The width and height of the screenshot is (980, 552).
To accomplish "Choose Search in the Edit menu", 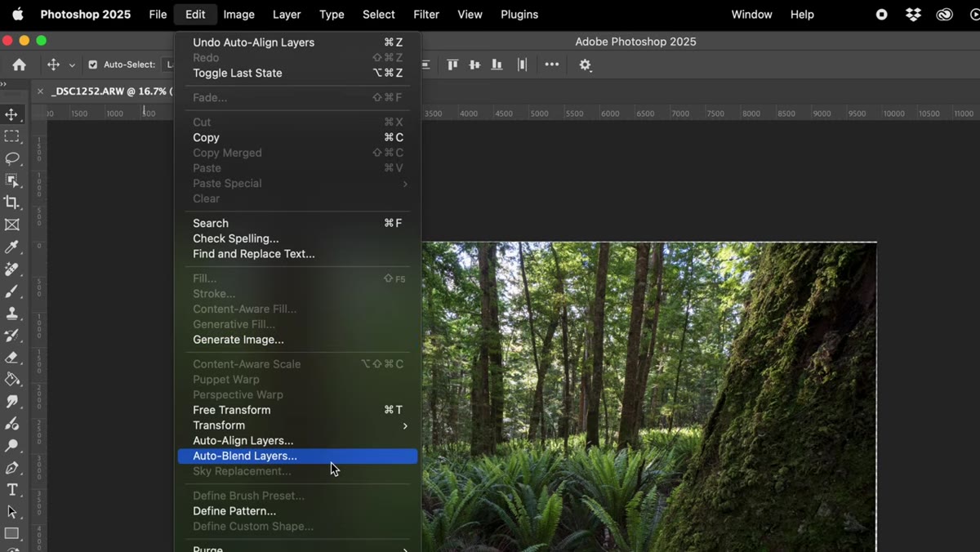I will pos(297,223).
